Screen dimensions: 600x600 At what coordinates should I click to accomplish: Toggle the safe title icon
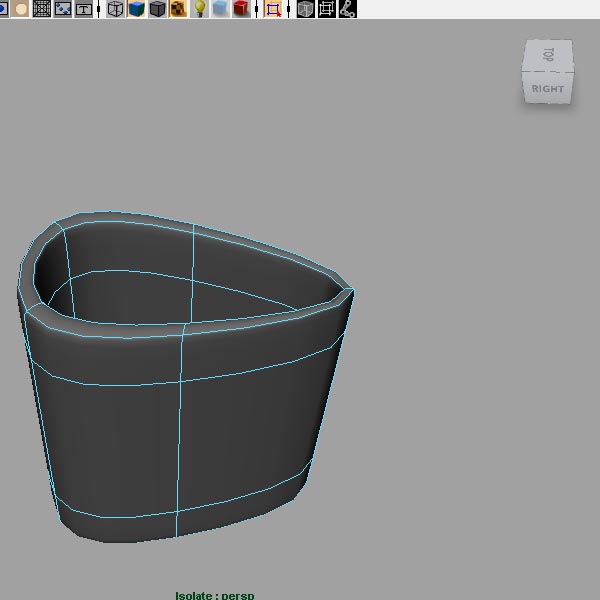point(83,8)
